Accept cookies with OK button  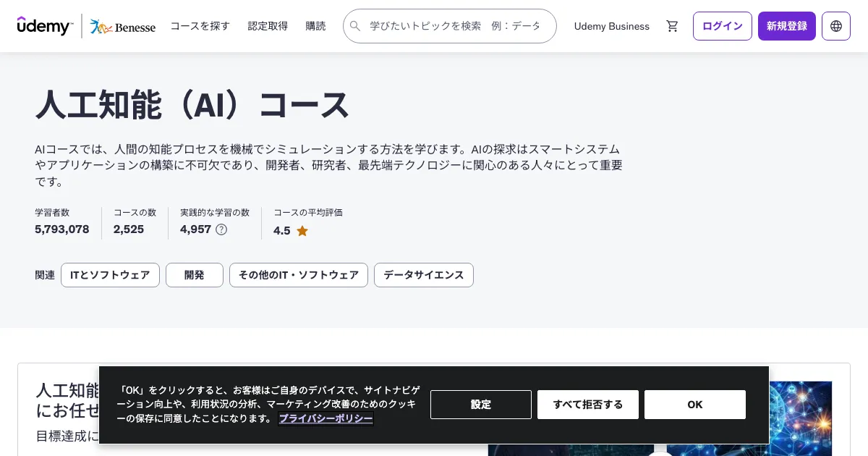point(695,405)
